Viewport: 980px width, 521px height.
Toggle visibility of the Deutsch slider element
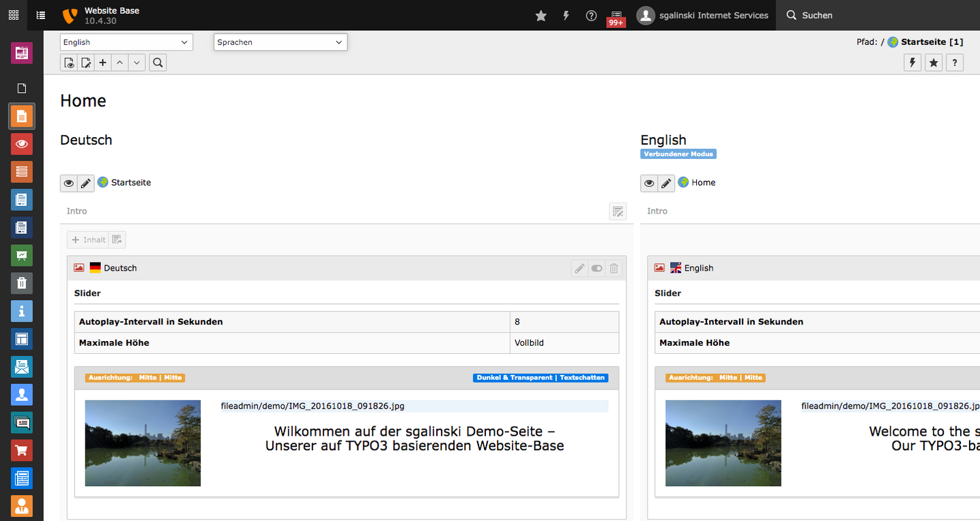click(x=596, y=268)
